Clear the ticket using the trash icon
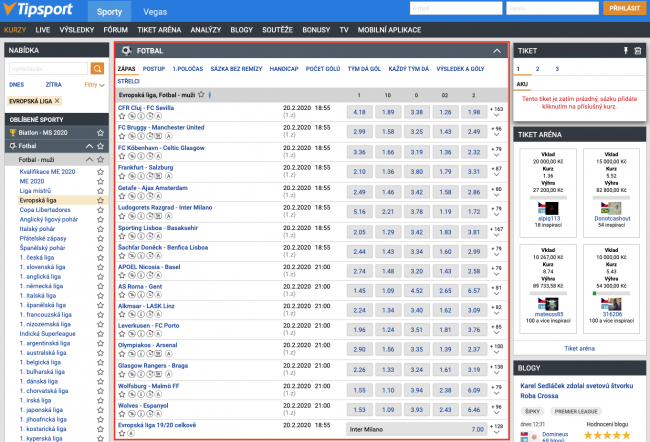This screenshot has height=442, width=650. pos(637,49)
